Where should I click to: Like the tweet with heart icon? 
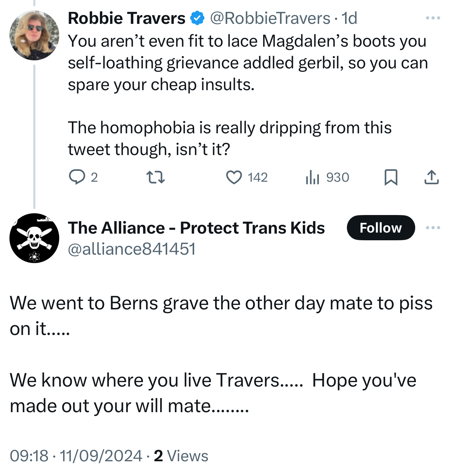click(234, 177)
